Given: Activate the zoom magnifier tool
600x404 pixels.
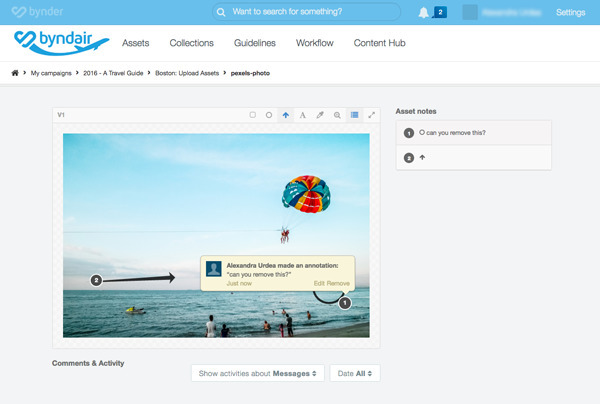Looking at the screenshot, I should tap(337, 115).
